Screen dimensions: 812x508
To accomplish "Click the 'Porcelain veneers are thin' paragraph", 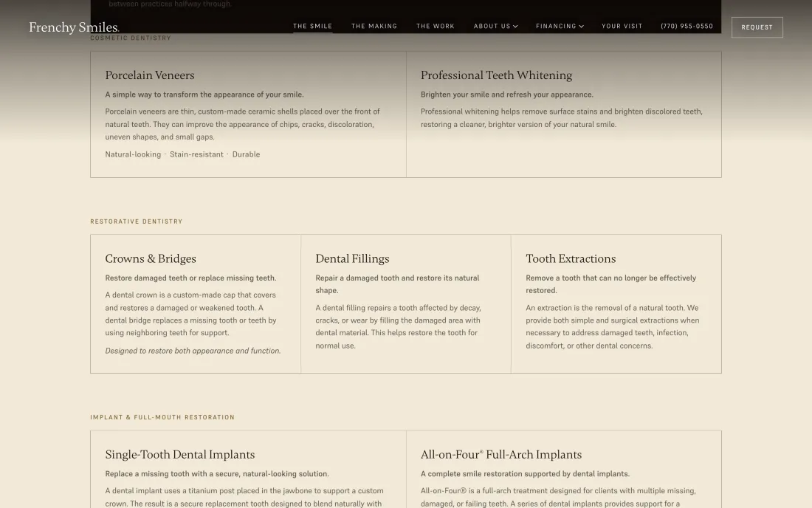I will 242,124.
